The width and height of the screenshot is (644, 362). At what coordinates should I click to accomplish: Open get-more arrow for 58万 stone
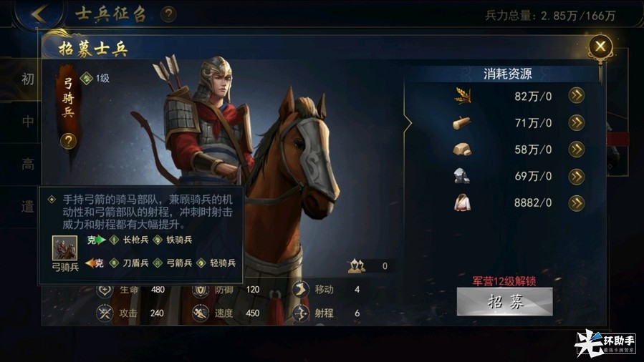coord(576,150)
